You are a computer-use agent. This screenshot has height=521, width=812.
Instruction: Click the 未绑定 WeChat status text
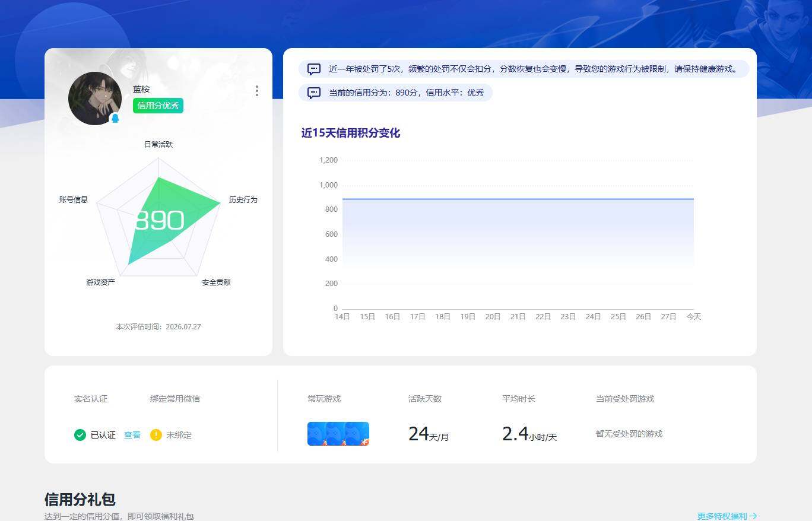[x=179, y=435]
